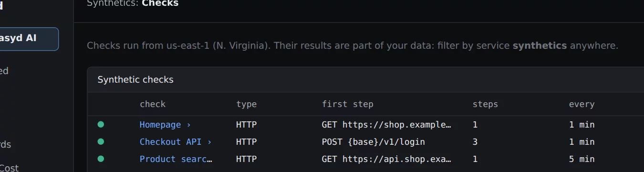644x172 pixels.
Task: Click the bold 'synthetics' service name
Action: [540, 46]
